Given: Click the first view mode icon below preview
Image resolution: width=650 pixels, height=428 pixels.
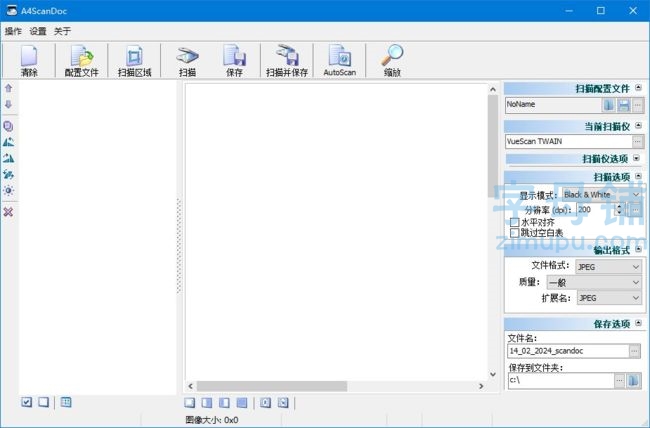Looking at the screenshot, I should [x=190, y=403].
